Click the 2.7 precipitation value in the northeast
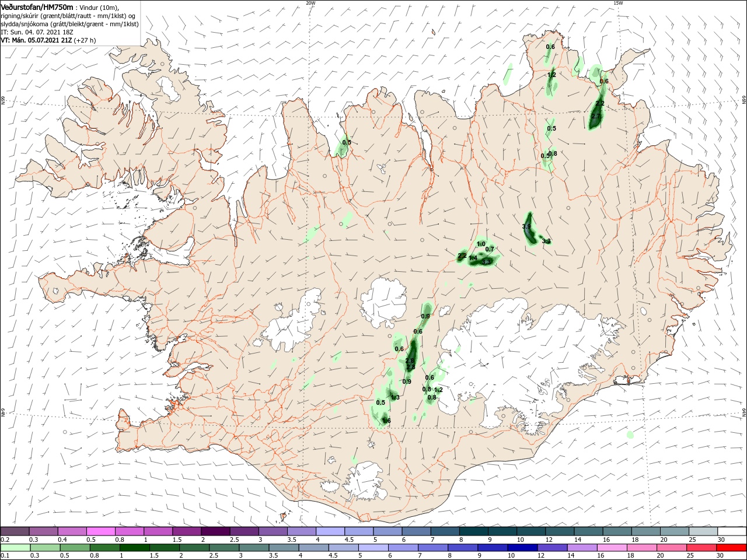747x560 pixels. point(596,116)
